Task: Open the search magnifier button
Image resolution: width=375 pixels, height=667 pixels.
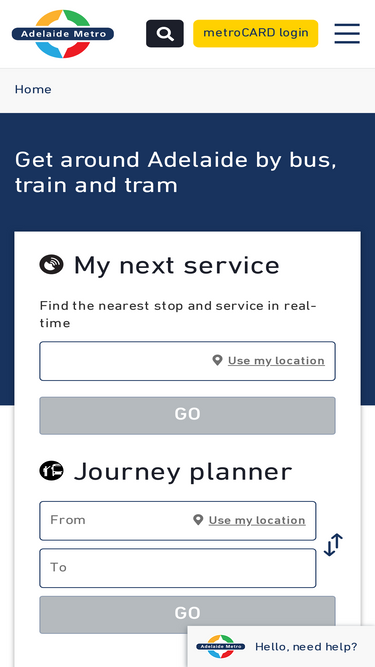Action: (x=165, y=33)
